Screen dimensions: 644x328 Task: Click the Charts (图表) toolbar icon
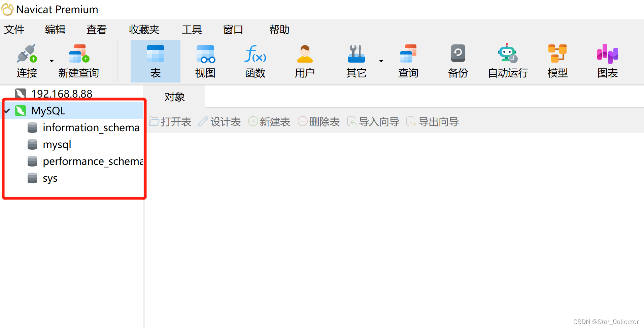pyautogui.click(x=607, y=53)
